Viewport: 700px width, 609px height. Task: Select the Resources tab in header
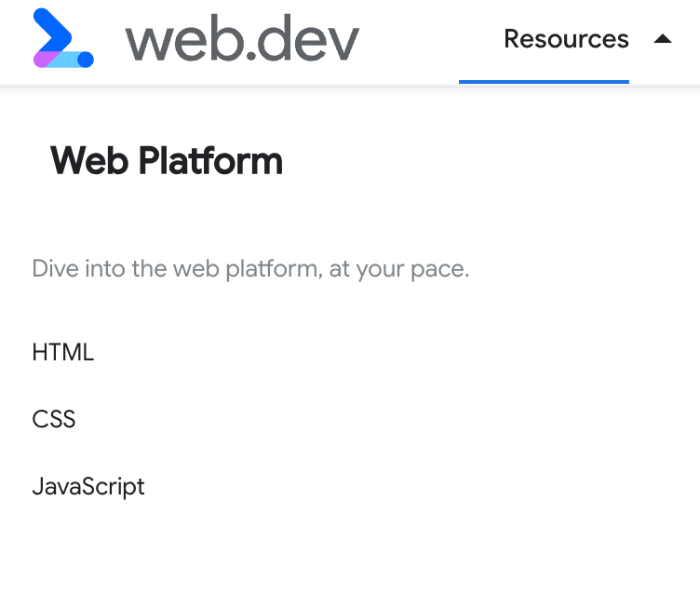tap(566, 39)
